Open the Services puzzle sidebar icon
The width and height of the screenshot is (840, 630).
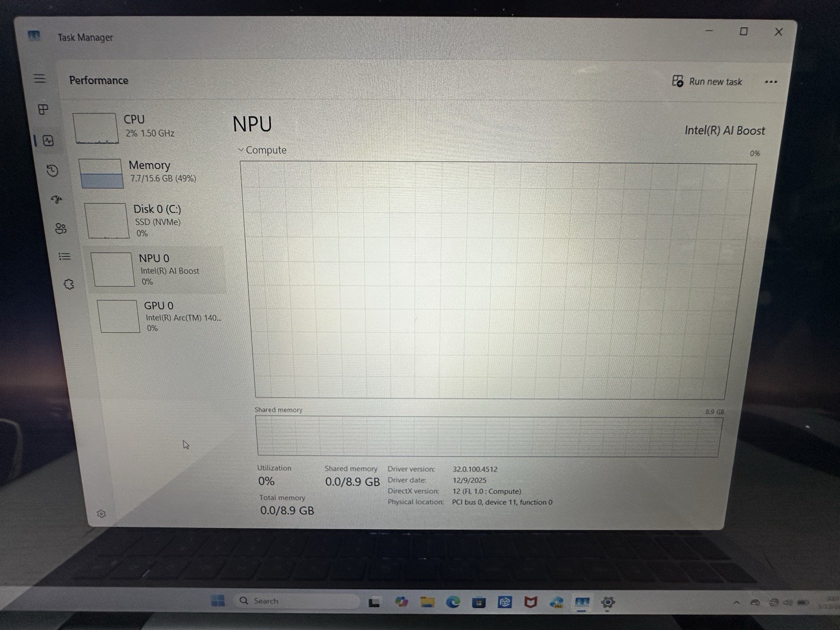pyautogui.click(x=69, y=284)
